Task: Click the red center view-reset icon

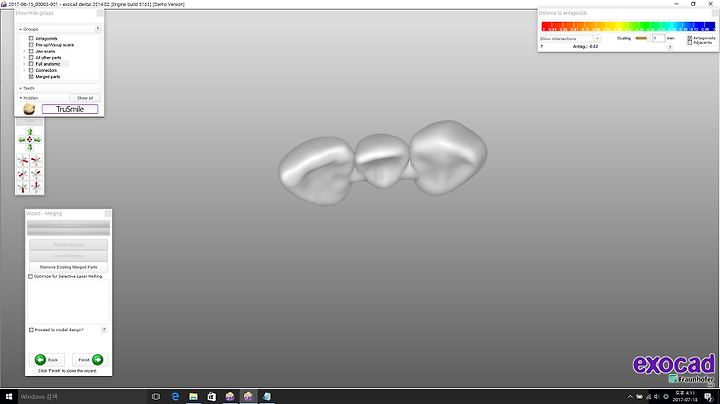Action: [x=29, y=140]
